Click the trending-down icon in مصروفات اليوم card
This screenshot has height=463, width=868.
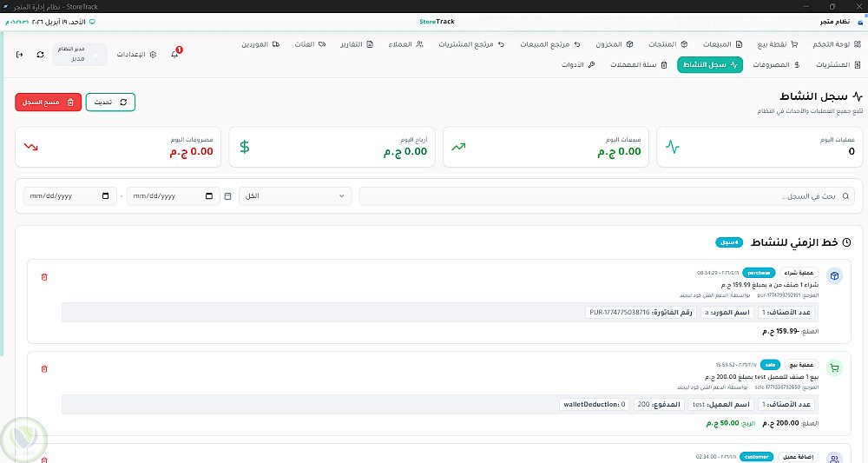pyautogui.click(x=31, y=147)
